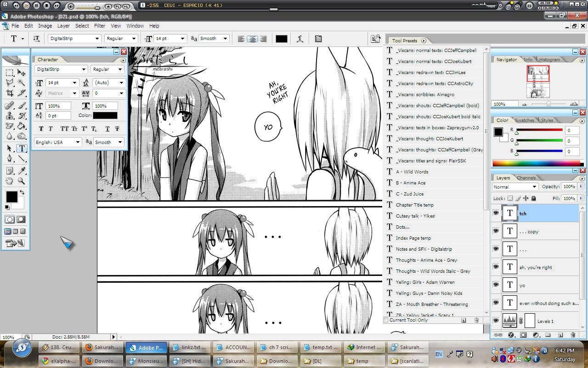Open font family dropdown in options bar

97,39
